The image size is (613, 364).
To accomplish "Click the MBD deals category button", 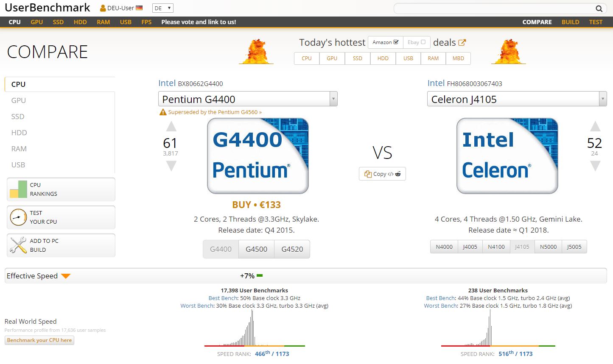I will click(458, 58).
